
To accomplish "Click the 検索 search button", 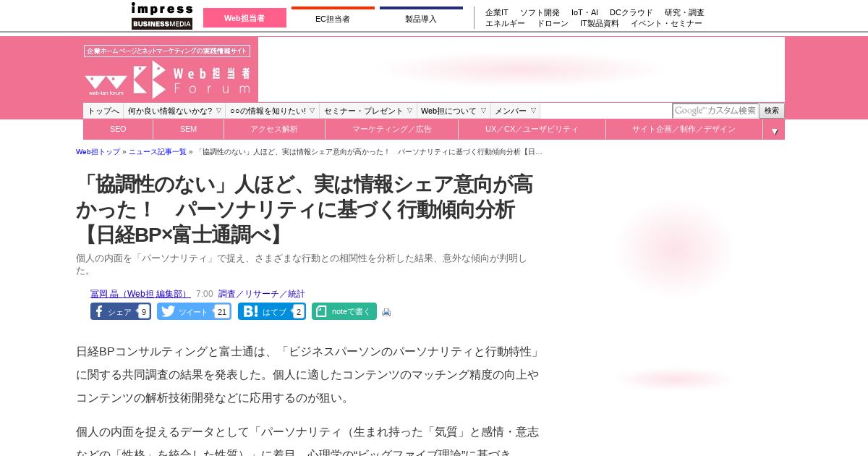I will click(x=772, y=111).
